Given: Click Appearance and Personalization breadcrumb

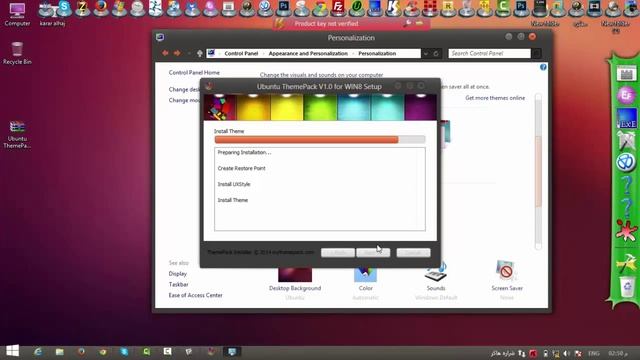Looking at the screenshot, I should coord(308,53).
